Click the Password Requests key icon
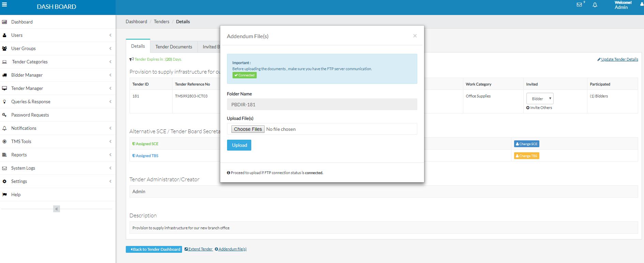Image resolution: width=644 pixels, height=263 pixels. (4, 115)
